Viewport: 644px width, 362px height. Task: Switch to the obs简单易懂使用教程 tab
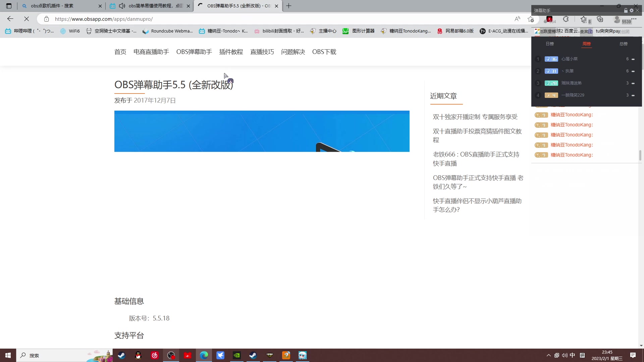150,6
